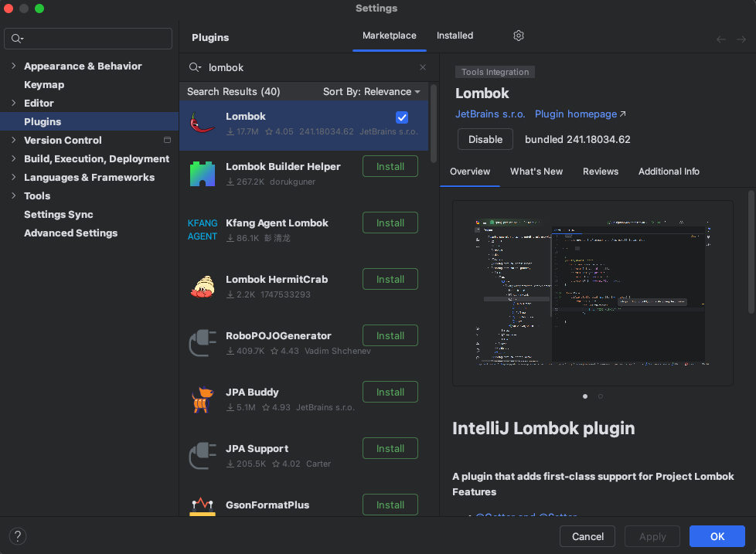Image resolution: width=756 pixels, height=554 pixels.
Task: Select the JPA Buddy dog icon
Action: [203, 399]
